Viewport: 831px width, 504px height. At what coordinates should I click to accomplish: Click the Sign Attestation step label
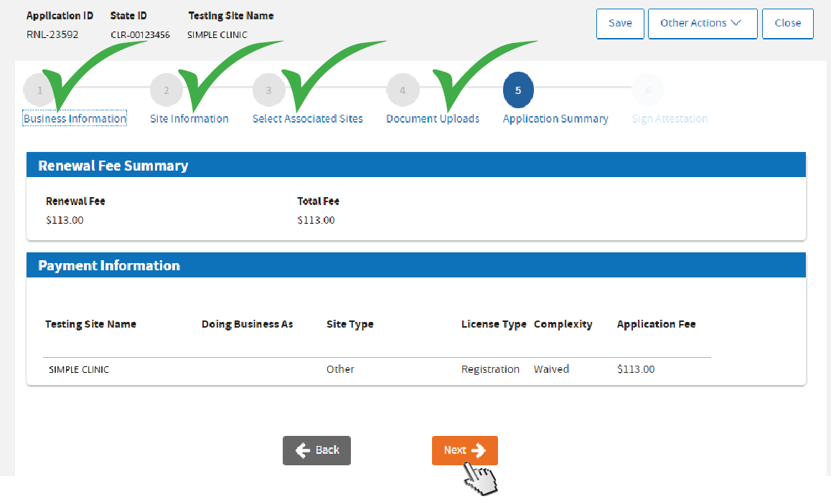click(x=670, y=119)
